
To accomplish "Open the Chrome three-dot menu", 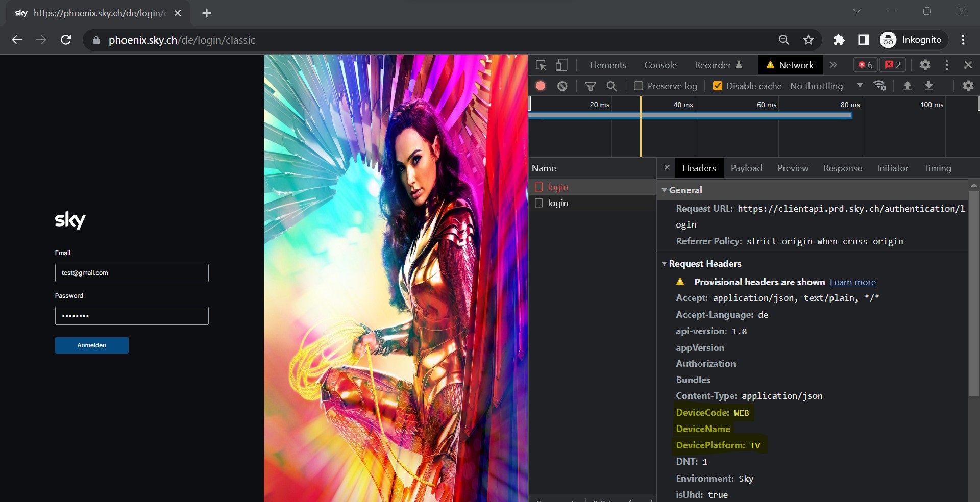I will [963, 40].
